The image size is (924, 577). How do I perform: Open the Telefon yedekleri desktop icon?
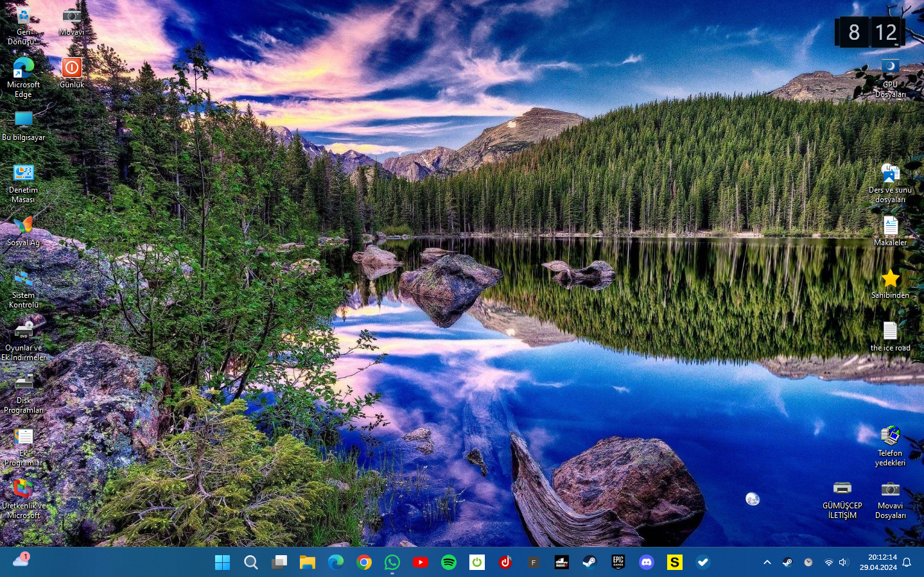tap(890, 447)
